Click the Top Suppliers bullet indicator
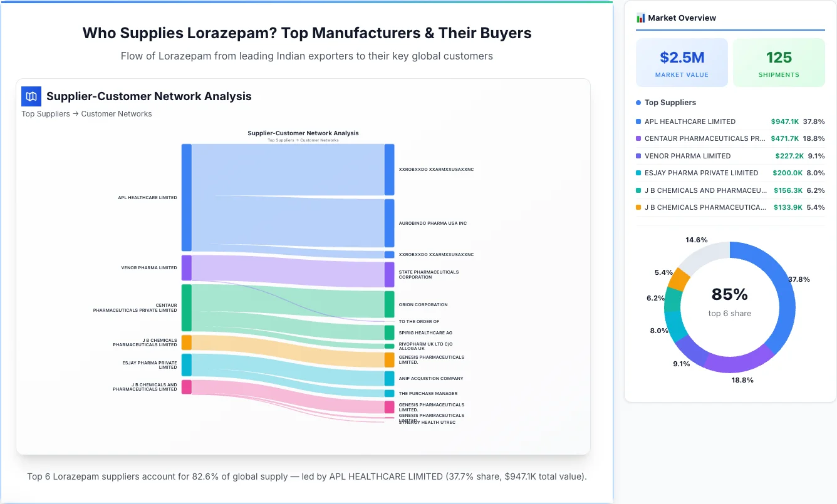The image size is (837, 504). click(637, 102)
